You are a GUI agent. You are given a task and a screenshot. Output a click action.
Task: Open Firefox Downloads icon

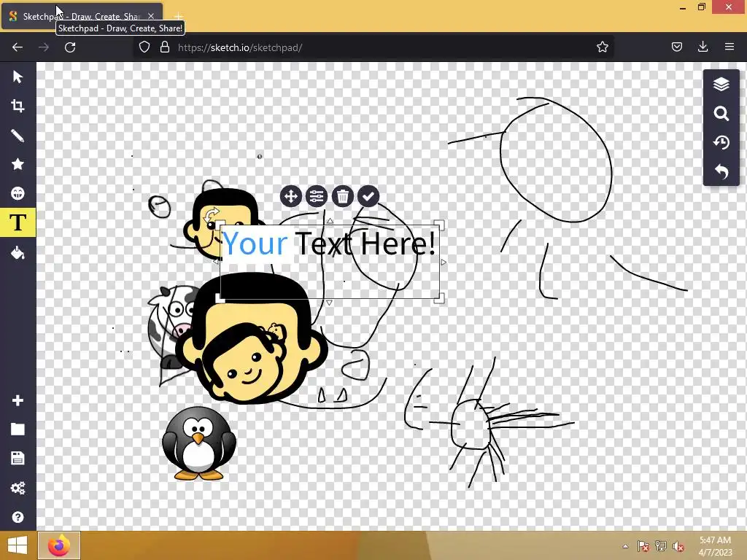tap(703, 47)
